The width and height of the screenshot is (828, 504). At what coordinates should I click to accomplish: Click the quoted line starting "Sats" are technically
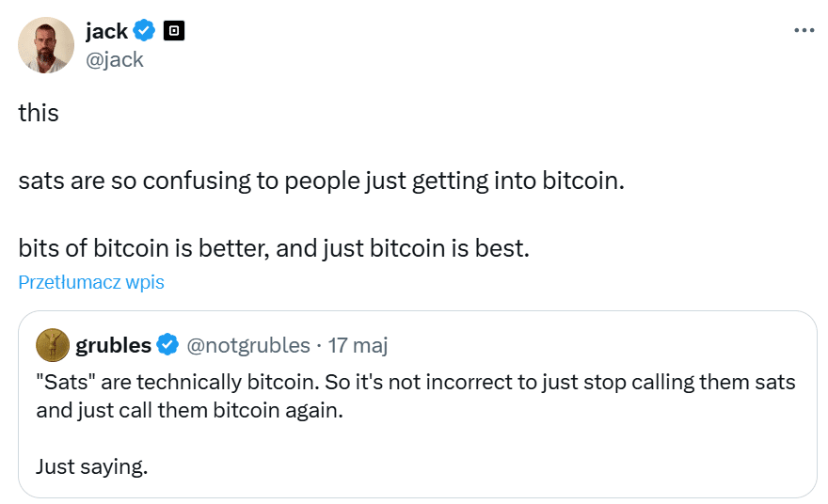[416, 383]
